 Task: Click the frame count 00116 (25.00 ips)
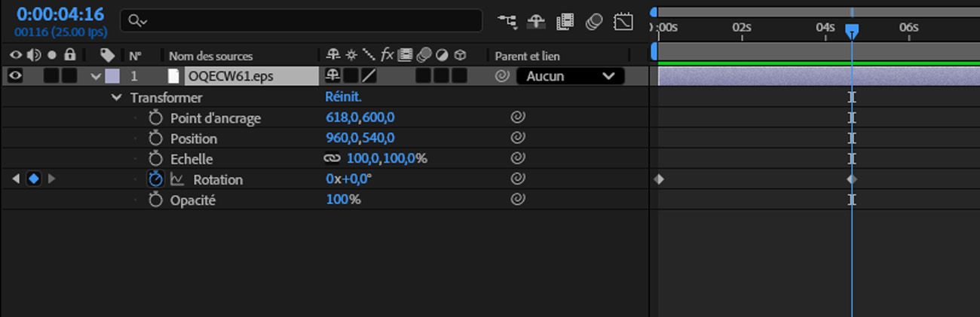60,32
